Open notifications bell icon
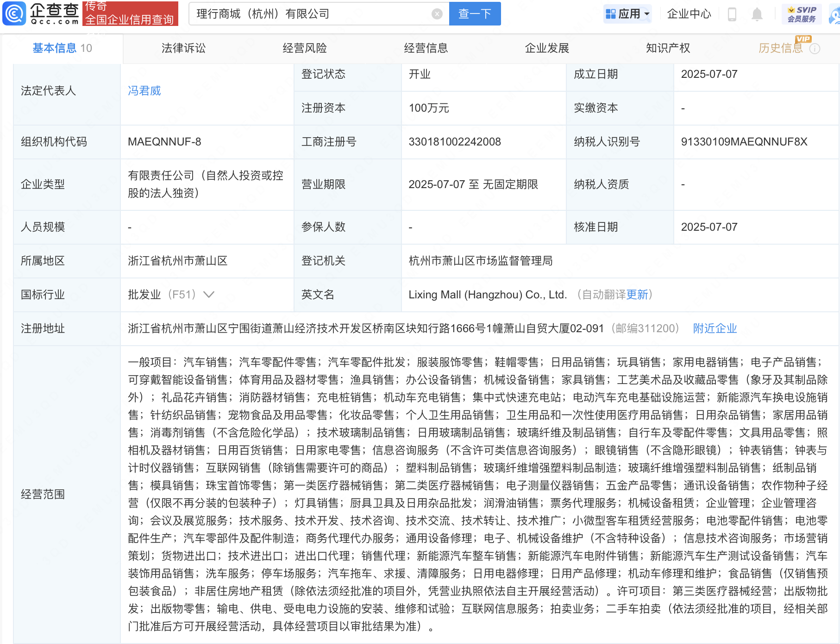This screenshot has height=644, width=840. point(757,14)
